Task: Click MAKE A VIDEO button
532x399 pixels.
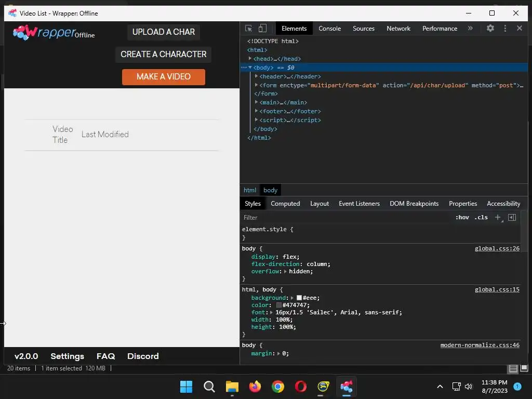Action: (164, 77)
